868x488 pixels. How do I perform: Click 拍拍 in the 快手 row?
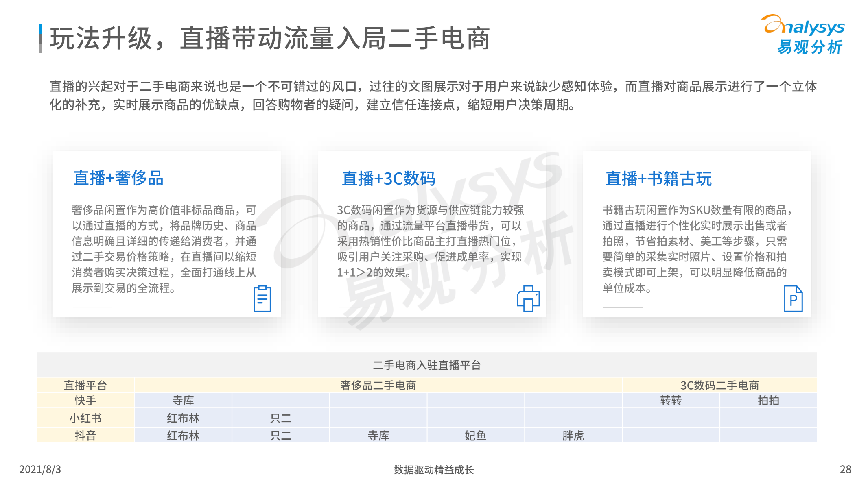point(768,401)
